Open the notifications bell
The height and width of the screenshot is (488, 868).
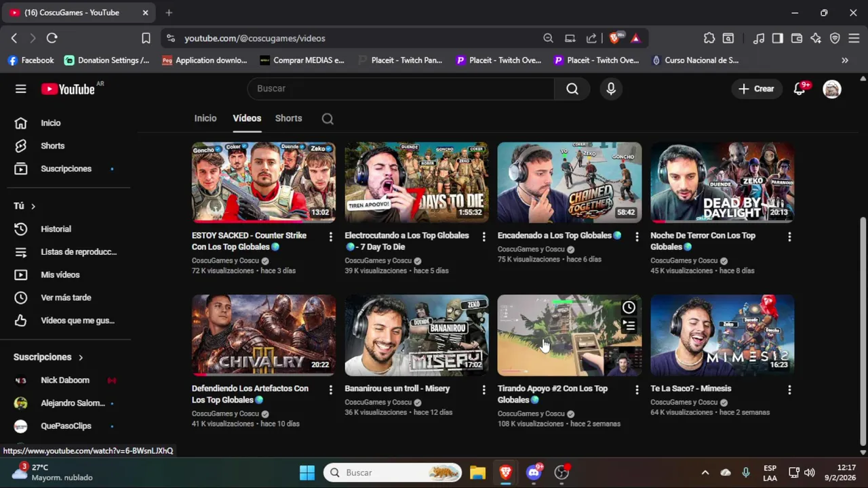[x=800, y=89]
